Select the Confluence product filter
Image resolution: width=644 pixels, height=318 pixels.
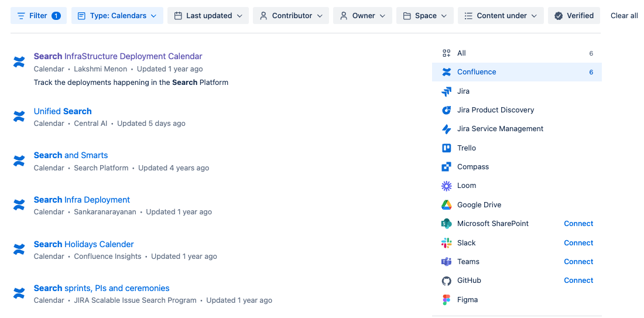point(517,72)
